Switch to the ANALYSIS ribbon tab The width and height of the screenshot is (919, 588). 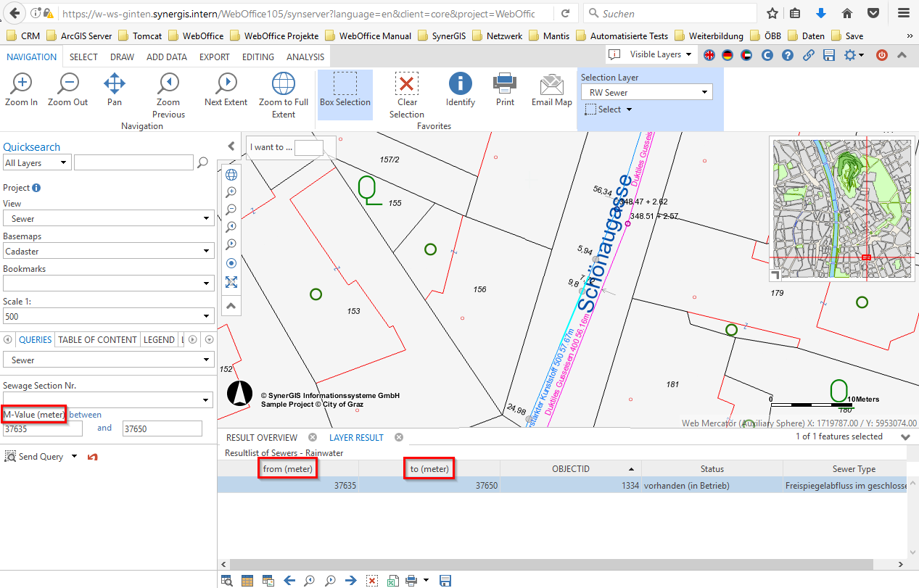pos(305,57)
